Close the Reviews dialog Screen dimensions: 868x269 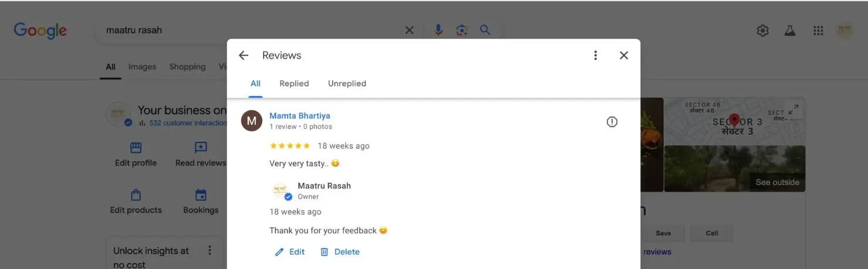pos(624,56)
